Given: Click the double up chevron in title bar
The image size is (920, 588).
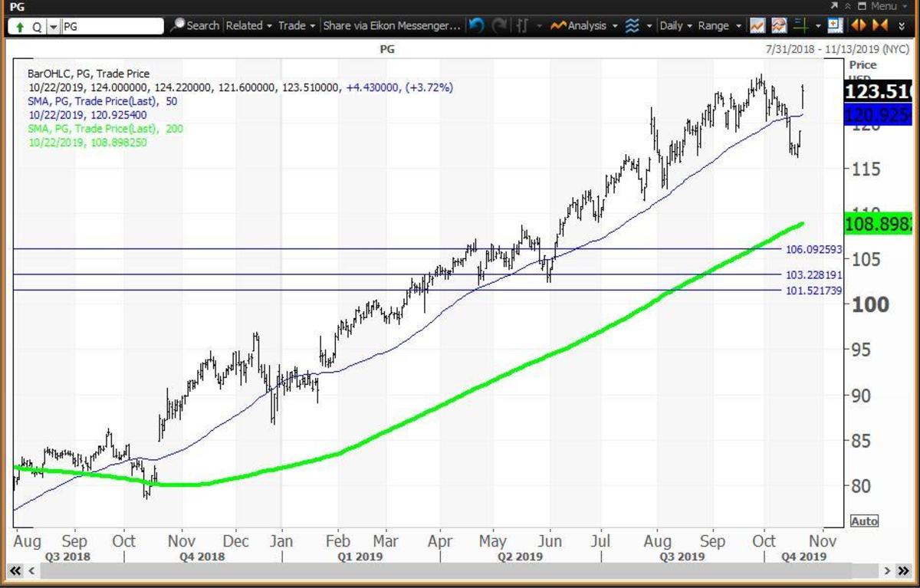Looking at the screenshot, I should 848,5.
